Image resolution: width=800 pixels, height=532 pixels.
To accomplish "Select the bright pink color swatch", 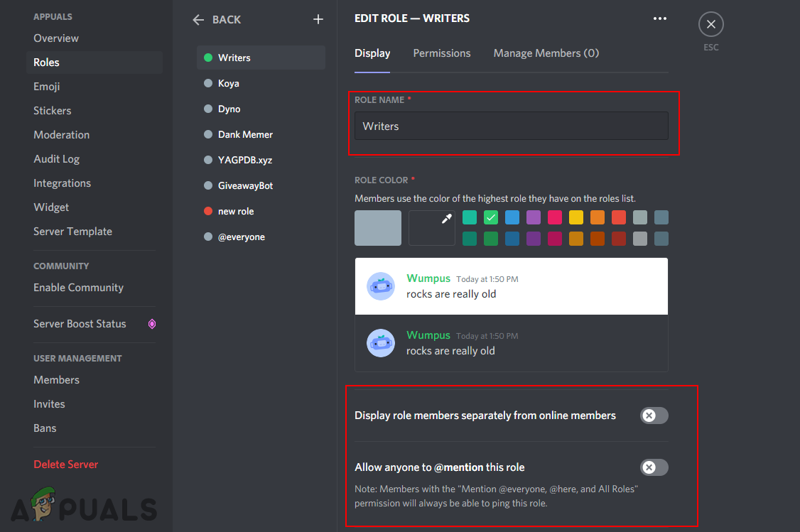I will click(555, 217).
